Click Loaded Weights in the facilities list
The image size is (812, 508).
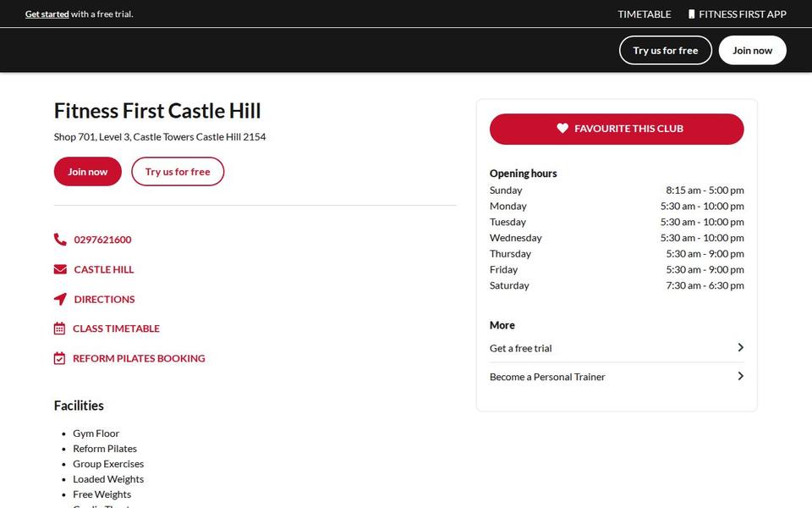108,479
